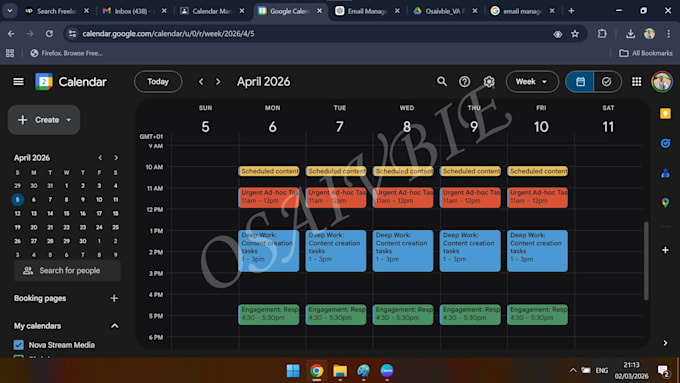Open site information icon in address bar
This screenshot has height=383, width=680.
coord(72,34)
